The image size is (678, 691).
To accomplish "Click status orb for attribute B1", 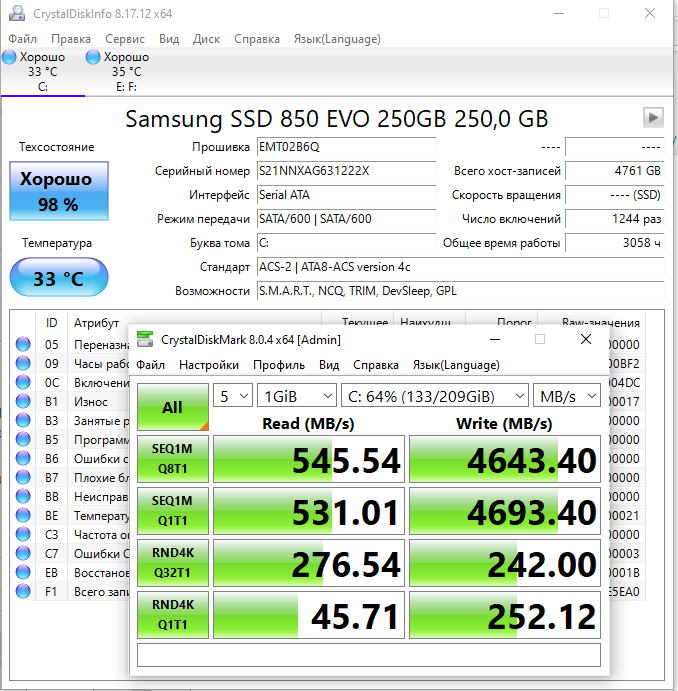I will coord(23,401).
